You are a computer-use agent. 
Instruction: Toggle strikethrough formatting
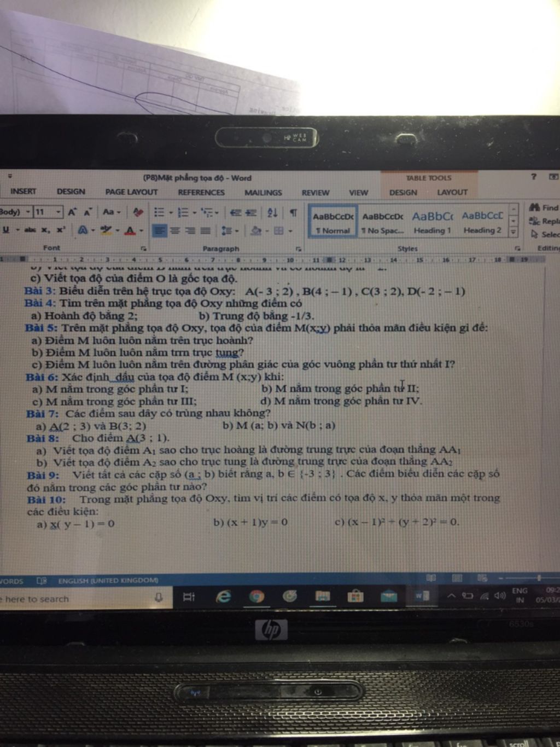pyautogui.click(x=30, y=230)
